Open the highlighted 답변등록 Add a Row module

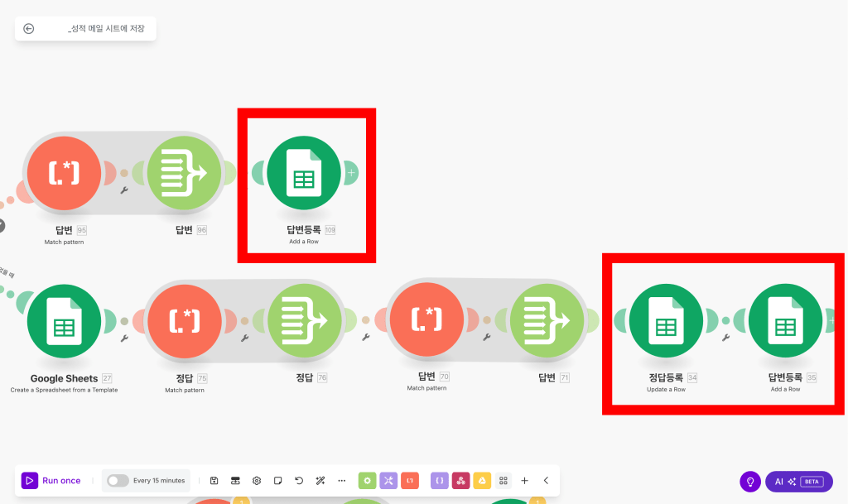click(x=306, y=173)
